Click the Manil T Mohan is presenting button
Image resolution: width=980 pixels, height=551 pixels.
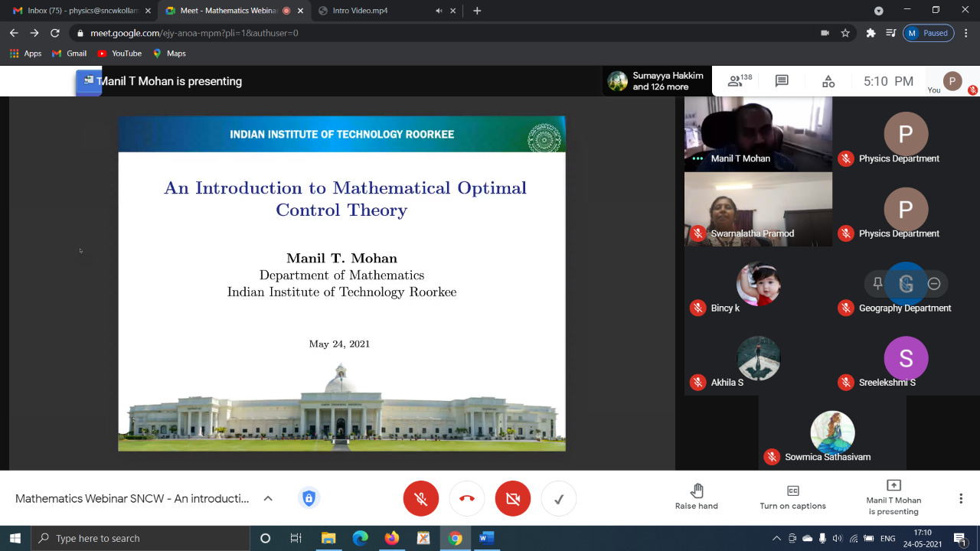point(893,497)
